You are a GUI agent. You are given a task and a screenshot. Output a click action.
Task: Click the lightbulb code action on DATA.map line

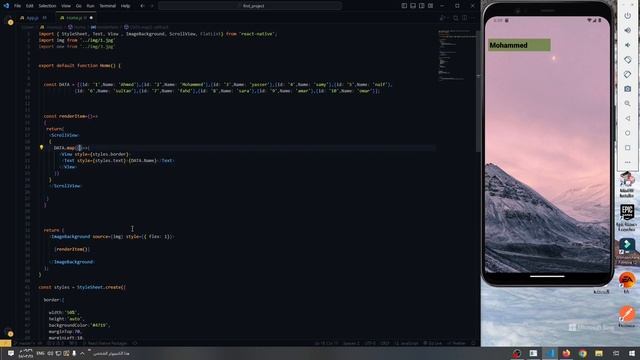[x=41, y=148]
